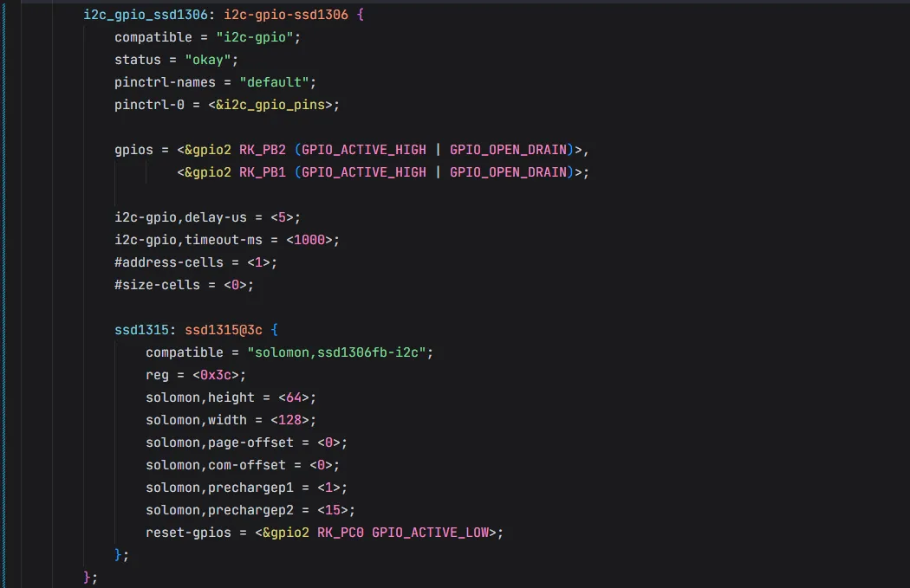Click the reset-gpios property name
Screen dimensions: 910x588
pyautogui.click(x=188, y=533)
